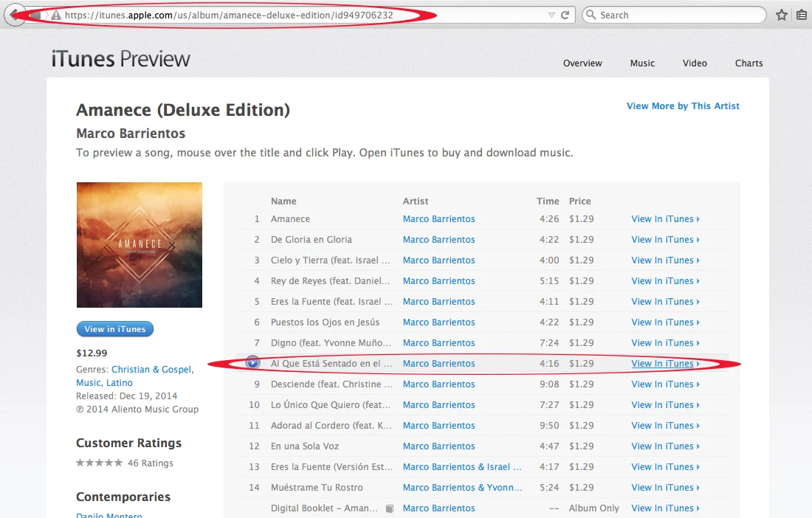This screenshot has height=518, width=812.
Task: Click the Customer Ratings heading
Action: (x=128, y=443)
